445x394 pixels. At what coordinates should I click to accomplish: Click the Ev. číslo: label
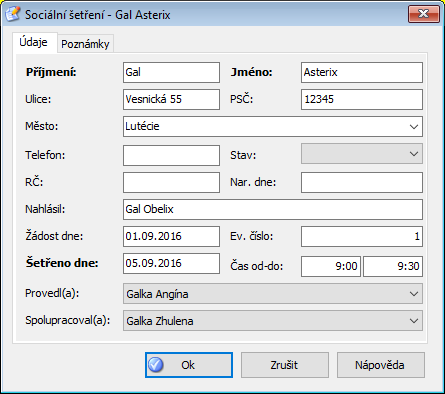[251, 236]
